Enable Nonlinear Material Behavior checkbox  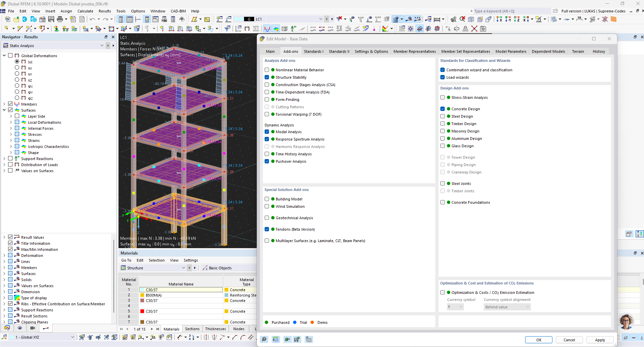(267, 70)
